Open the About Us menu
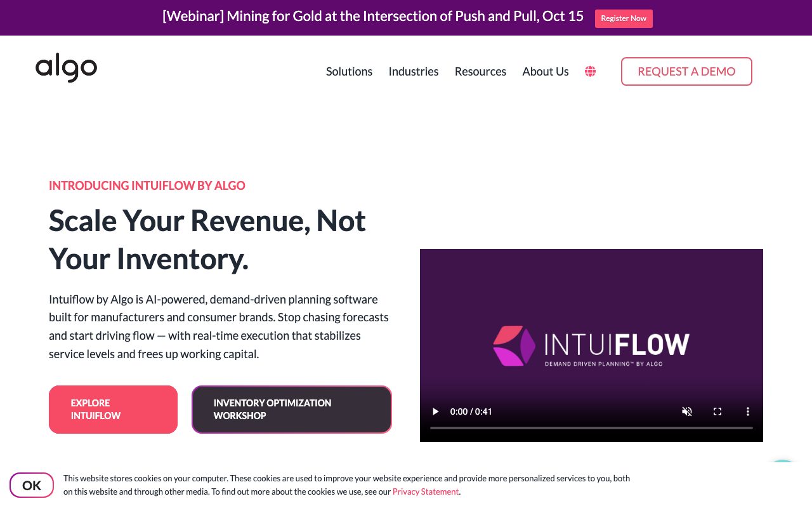Image resolution: width=812 pixels, height=508 pixels. click(546, 71)
